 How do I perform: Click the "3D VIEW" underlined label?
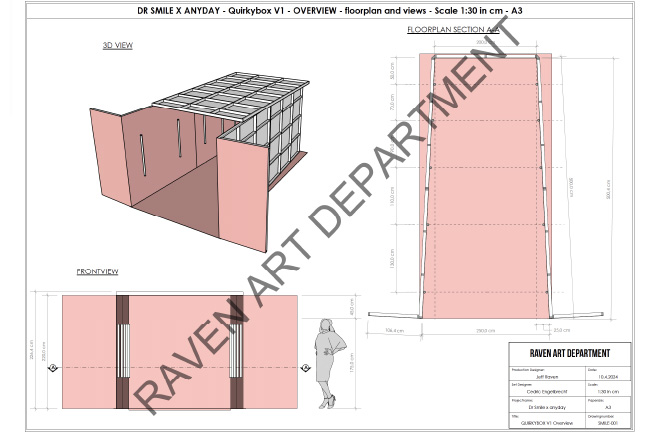tap(117, 46)
